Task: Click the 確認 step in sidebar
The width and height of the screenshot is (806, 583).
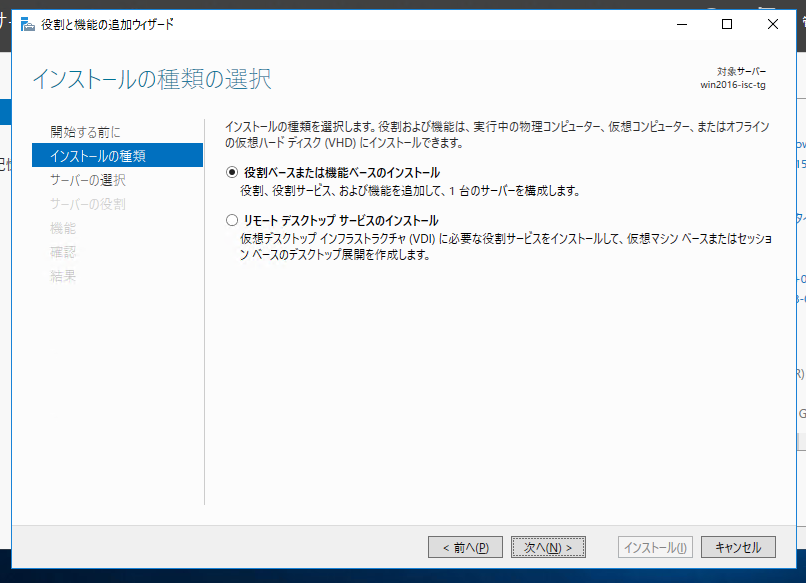Action: pyautogui.click(x=63, y=252)
